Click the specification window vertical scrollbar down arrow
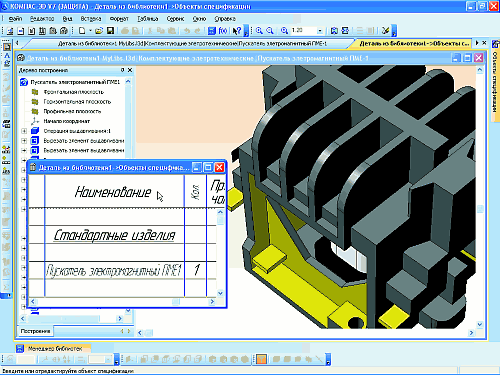This screenshot has width=500, height=375. pos(220,293)
